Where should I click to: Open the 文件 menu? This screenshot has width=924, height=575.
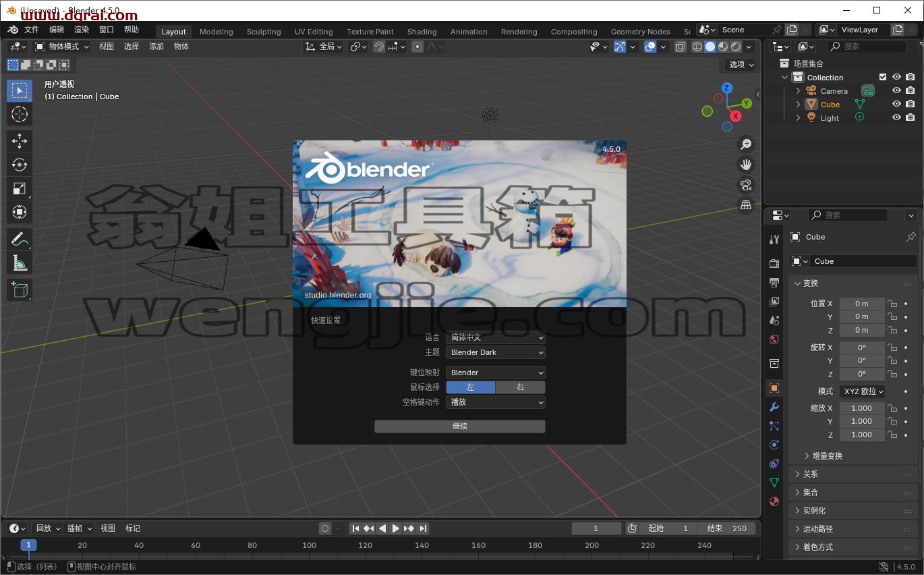(x=32, y=30)
